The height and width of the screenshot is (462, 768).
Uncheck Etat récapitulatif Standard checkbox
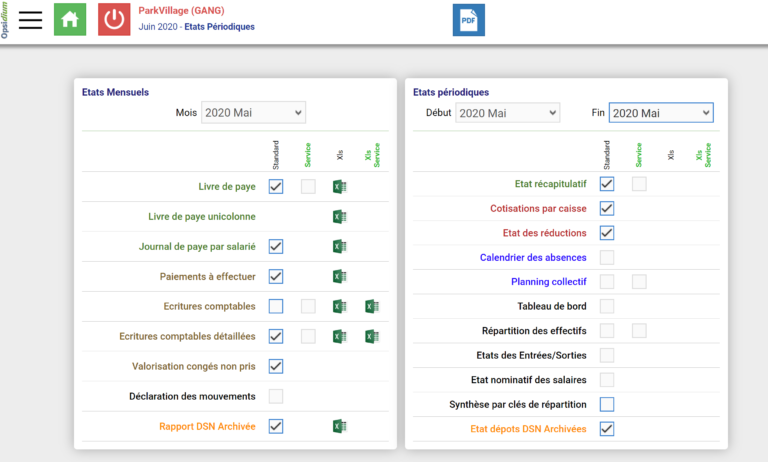click(607, 184)
